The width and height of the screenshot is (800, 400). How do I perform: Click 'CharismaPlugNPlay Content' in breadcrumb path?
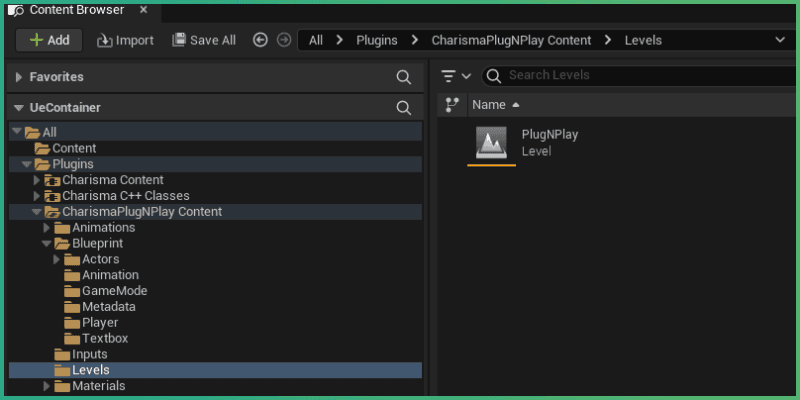pyautogui.click(x=511, y=40)
